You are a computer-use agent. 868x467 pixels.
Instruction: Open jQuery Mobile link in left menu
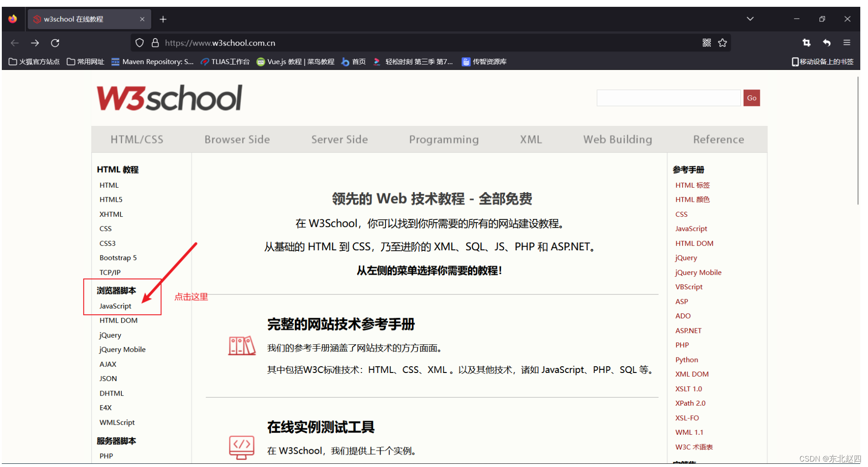coord(123,349)
